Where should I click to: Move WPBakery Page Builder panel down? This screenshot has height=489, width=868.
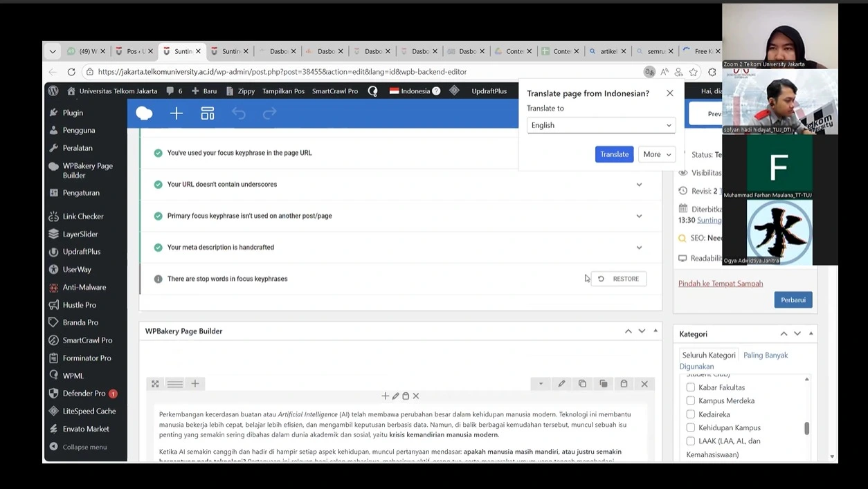click(x=642, y=331)
